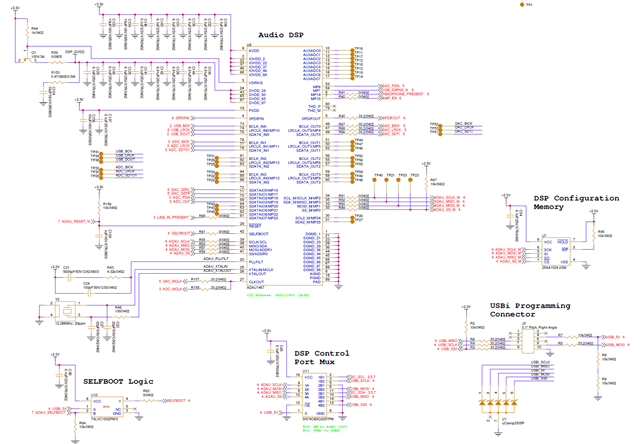Click the THD_M pin label
640x444 pixels.
pos(314,110)
